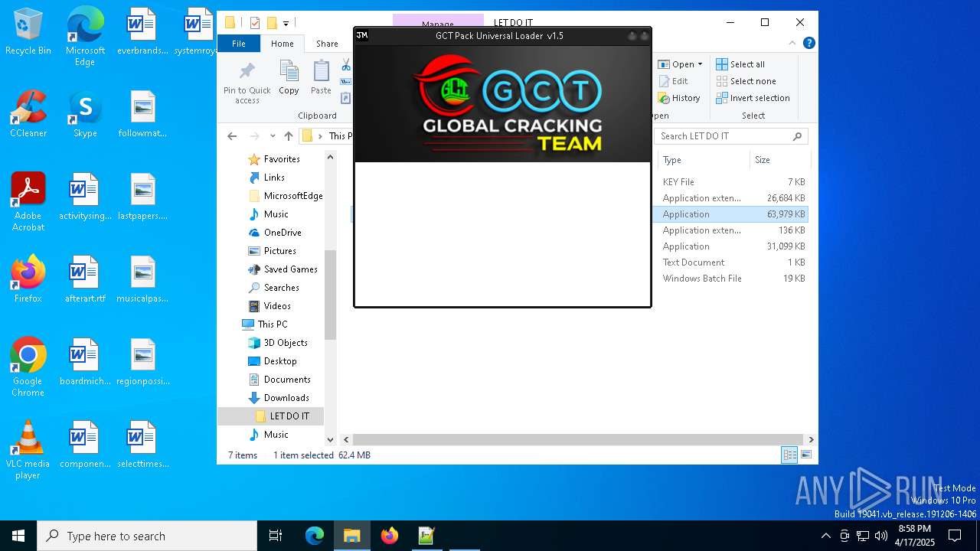
Task: Click Up one level arrow
Action: click(x=289, y=136)
